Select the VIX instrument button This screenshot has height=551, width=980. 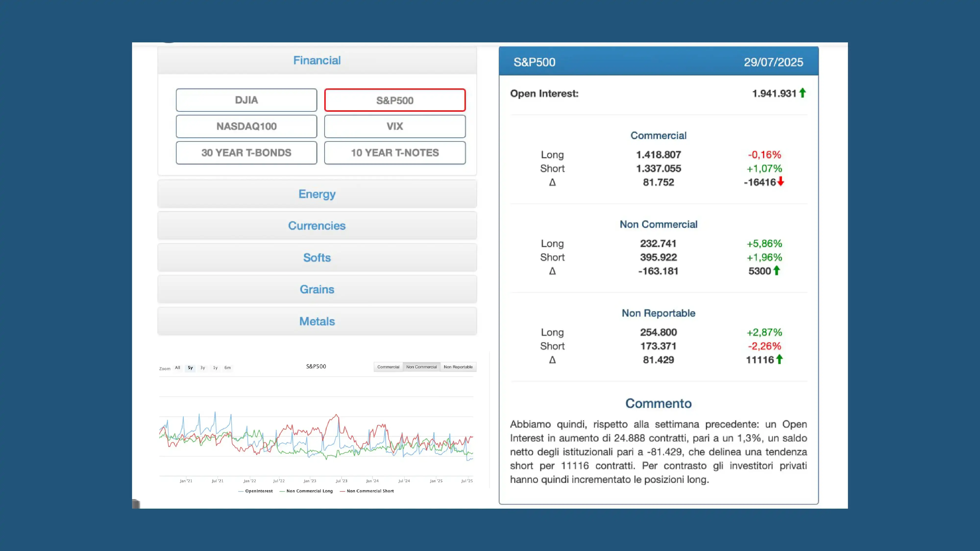tap(394, 126)
